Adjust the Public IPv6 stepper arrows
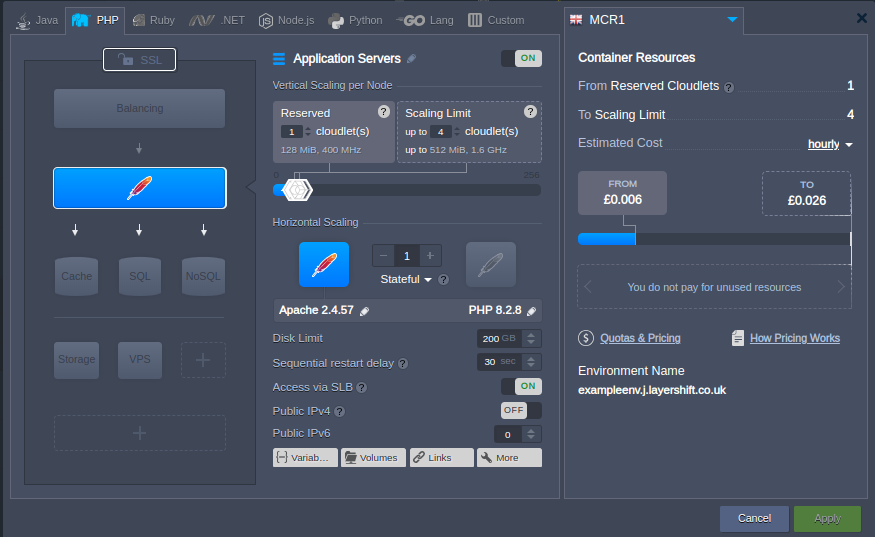Image resolution: width=875 pixels, height=537 pixels. tap(531, 434)
